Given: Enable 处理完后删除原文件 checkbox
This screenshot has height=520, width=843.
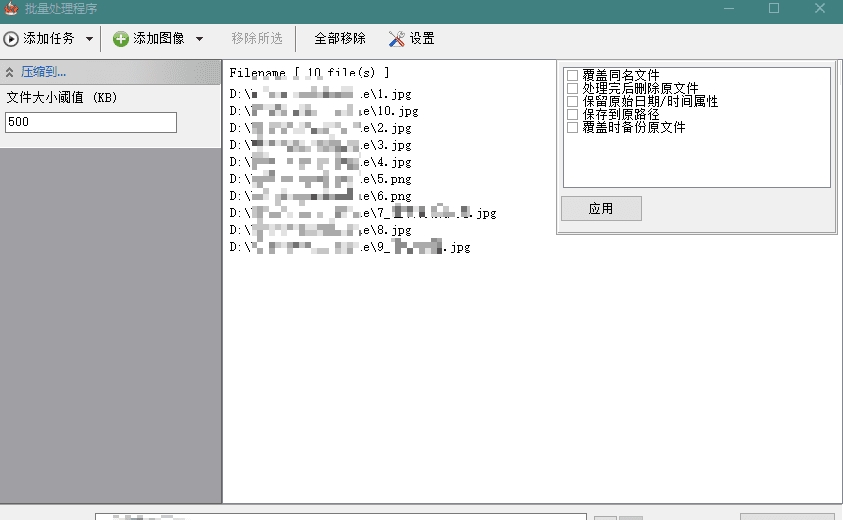Looking at the screenshot, I should pyautogui.click(x=573, y=88).
